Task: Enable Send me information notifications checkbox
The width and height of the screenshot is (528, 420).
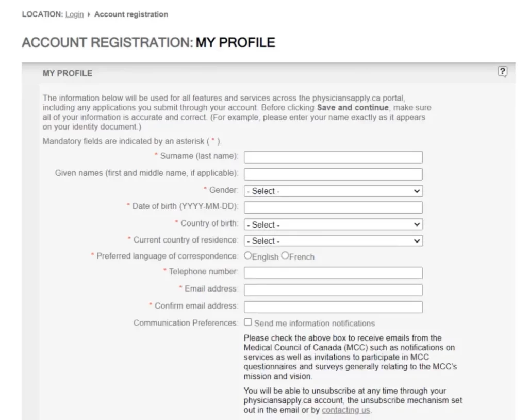Action: [248, 322]
